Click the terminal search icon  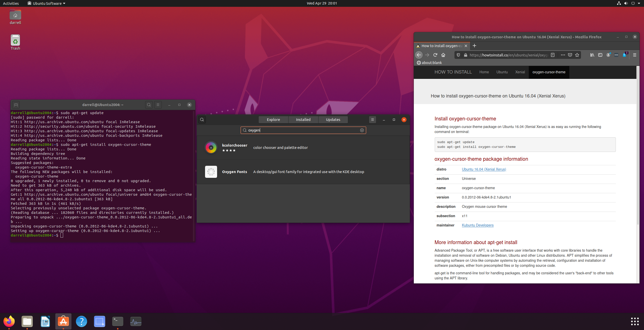click(x=149, y=105)
